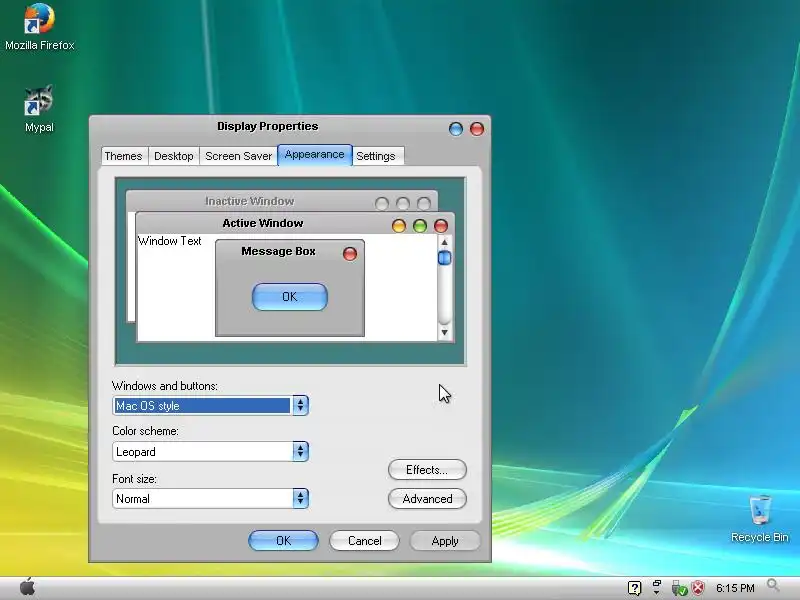Click the preview Message Box OK button
800x600 pixels.
290,297
